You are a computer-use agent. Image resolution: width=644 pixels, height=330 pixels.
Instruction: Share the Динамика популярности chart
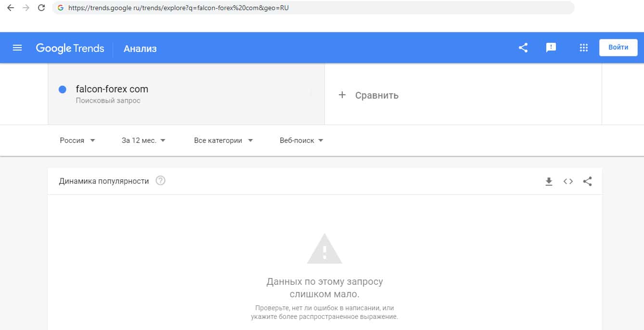pyautogui.click(x=587, y=181)
